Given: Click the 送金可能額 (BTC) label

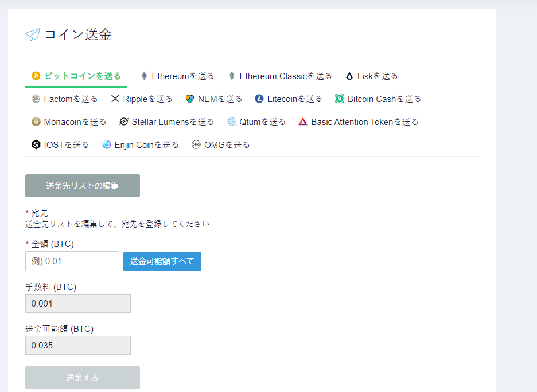Looking at the screenshot, I should click(x=60, y=329).
